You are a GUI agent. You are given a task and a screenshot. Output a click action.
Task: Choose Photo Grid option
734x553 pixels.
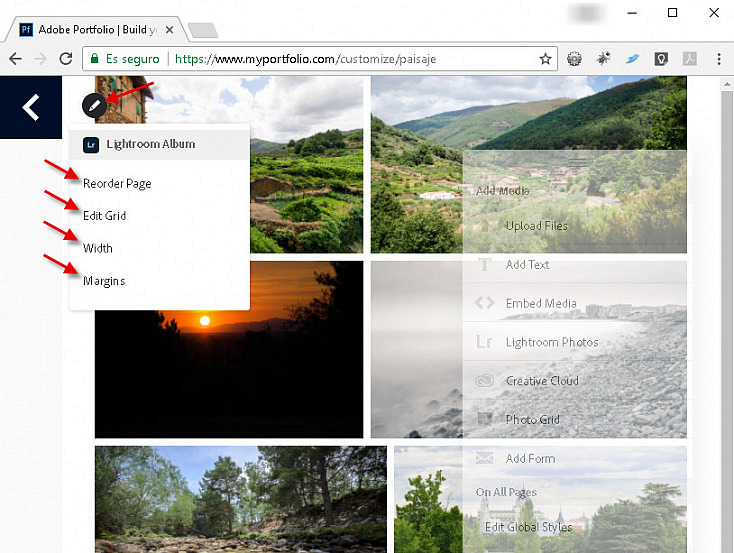pyautogui.click(x=533, y=420)
